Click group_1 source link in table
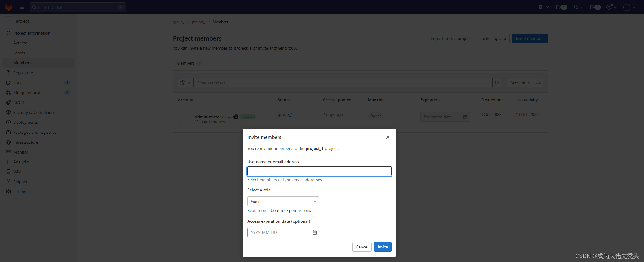644x262 pixels. (x=285, y=114)
